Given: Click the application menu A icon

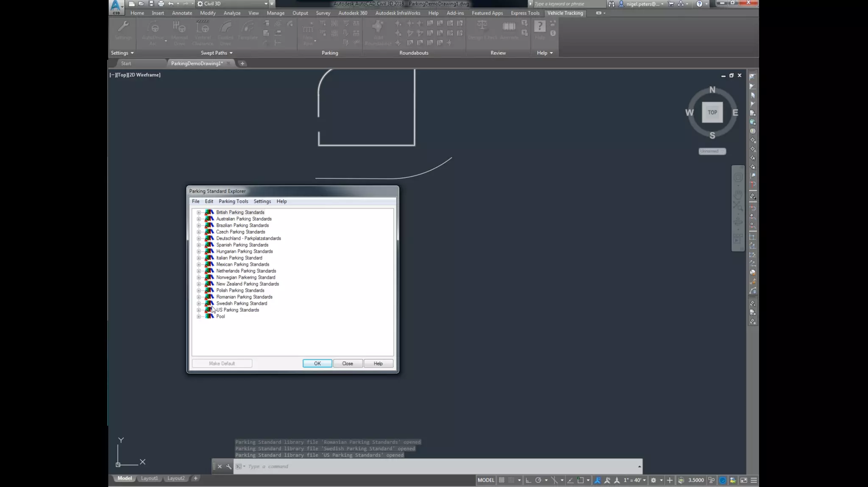Looking at the screenshot, I should (x=115, y=6).
